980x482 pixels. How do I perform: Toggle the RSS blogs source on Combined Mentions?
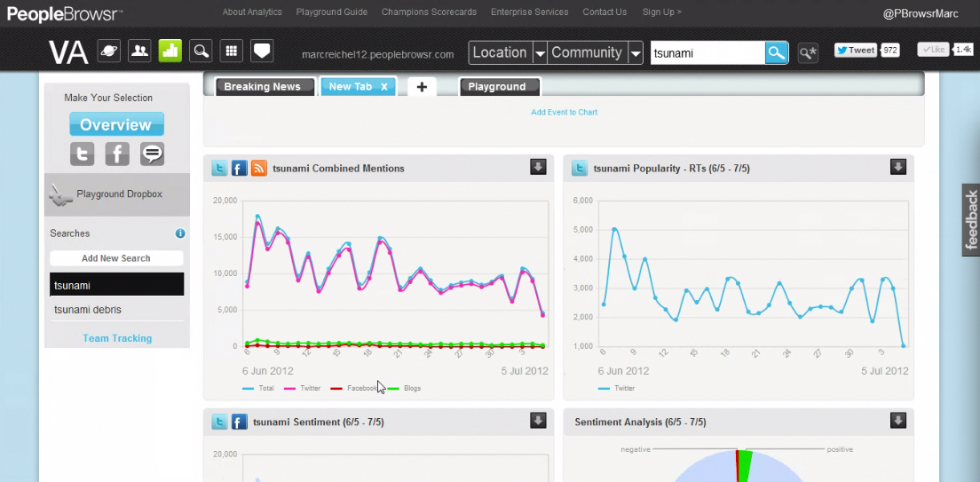(x=258, y=168)
